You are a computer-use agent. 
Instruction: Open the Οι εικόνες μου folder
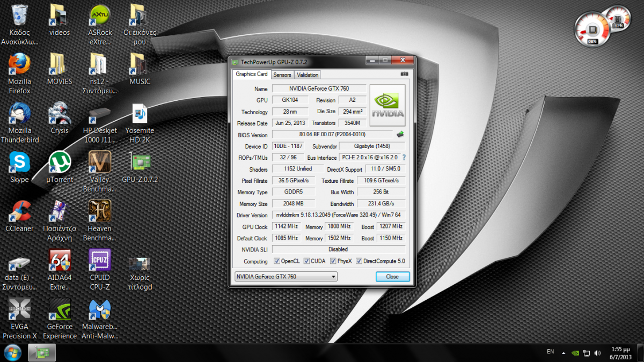point(140,25)
